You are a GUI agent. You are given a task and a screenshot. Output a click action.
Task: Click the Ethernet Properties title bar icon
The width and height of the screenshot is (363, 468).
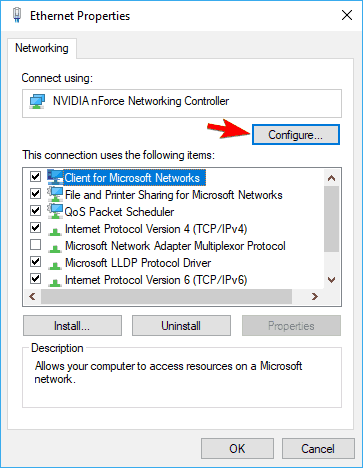point(17,15)
